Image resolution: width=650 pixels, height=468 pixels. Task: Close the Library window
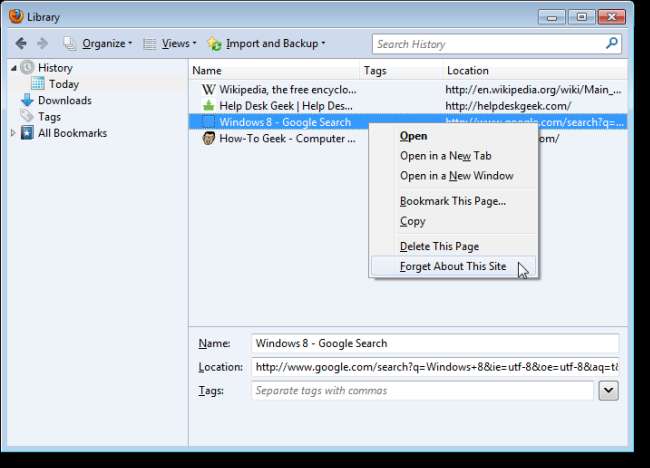click(x=611, y=17)
